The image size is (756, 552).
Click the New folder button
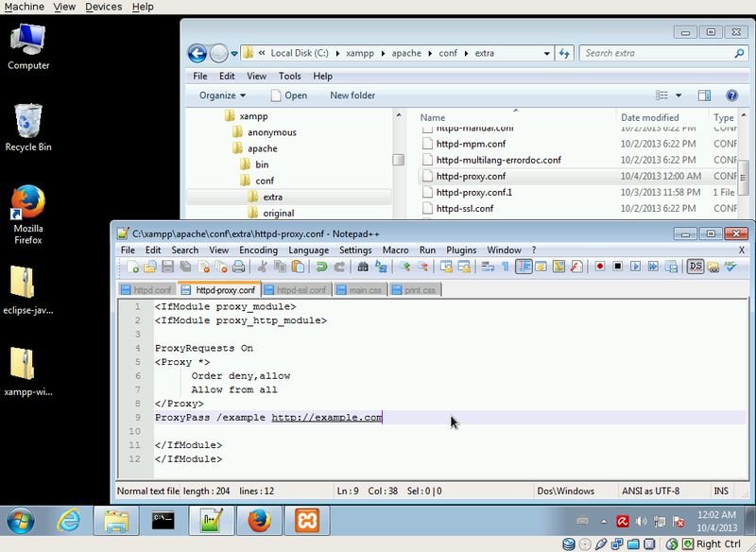point(352,95)
